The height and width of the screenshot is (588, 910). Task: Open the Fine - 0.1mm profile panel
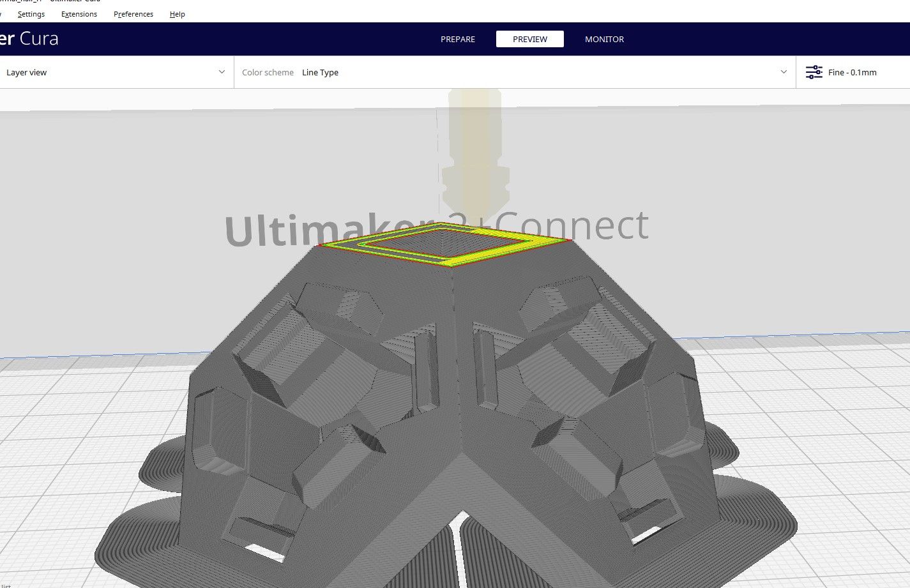853,72
